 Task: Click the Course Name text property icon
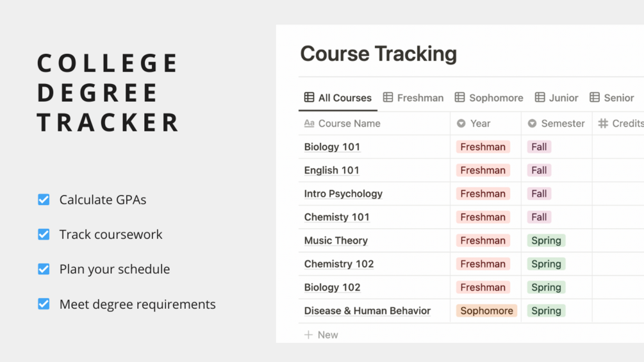tap(310, 124)
